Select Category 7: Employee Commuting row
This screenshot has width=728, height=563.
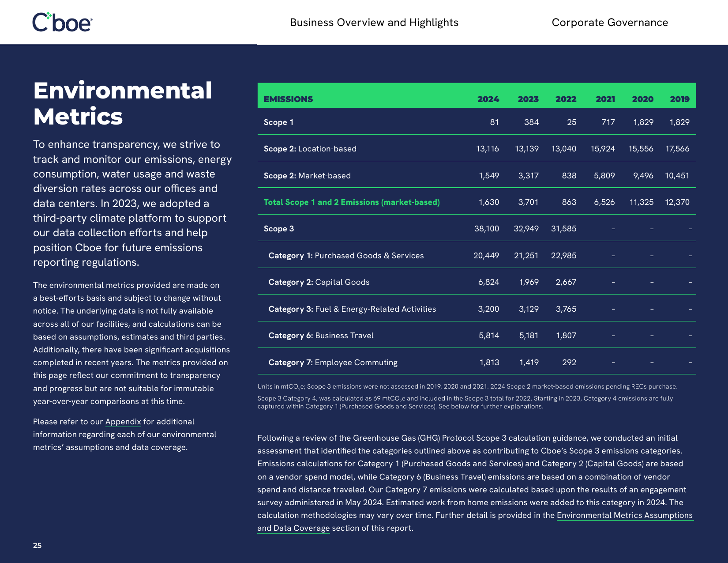click(x=333, y=363)
